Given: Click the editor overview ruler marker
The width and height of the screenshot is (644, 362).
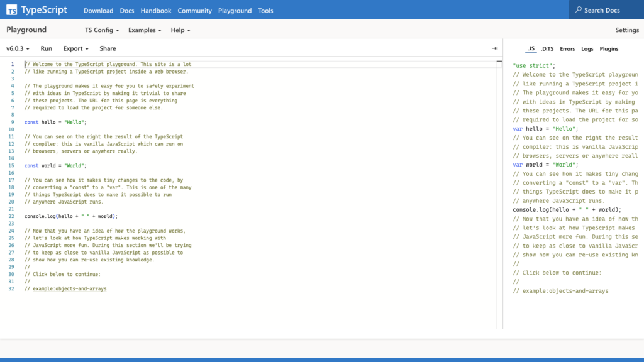Looking at the screenshot, I should (499, 62).
